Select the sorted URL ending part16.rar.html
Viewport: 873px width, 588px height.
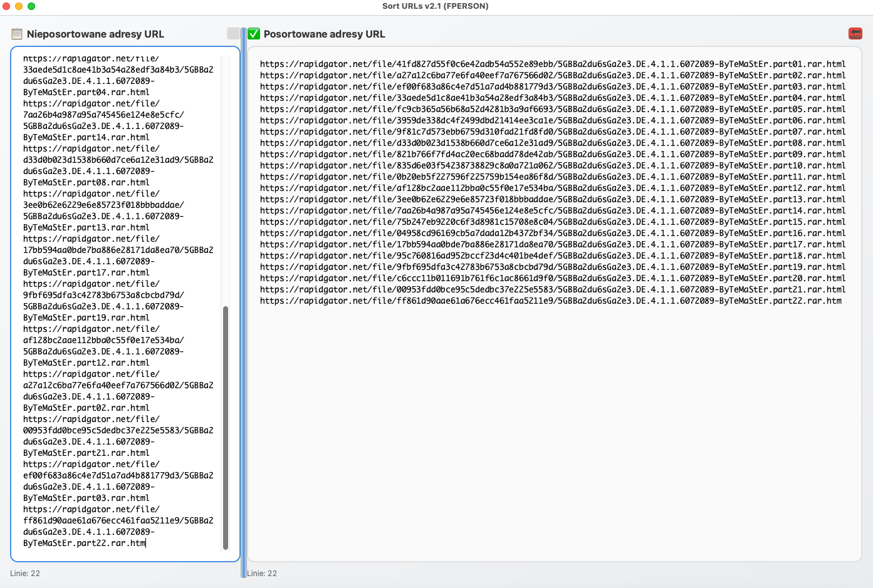[x=553, y=233]
